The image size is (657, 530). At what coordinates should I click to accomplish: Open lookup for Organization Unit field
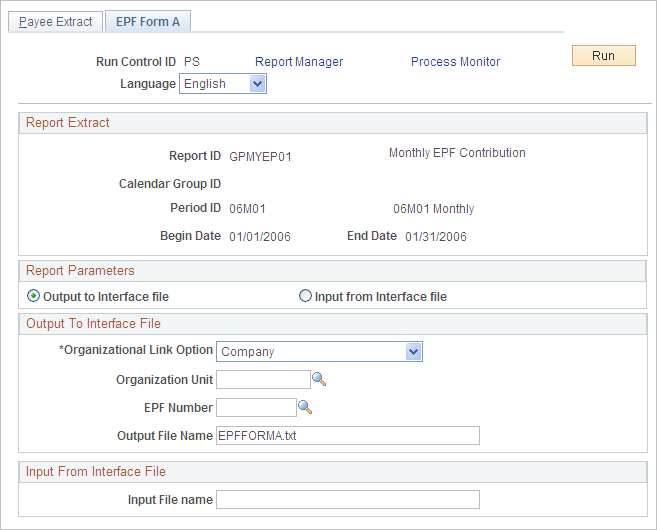point(319,379)
